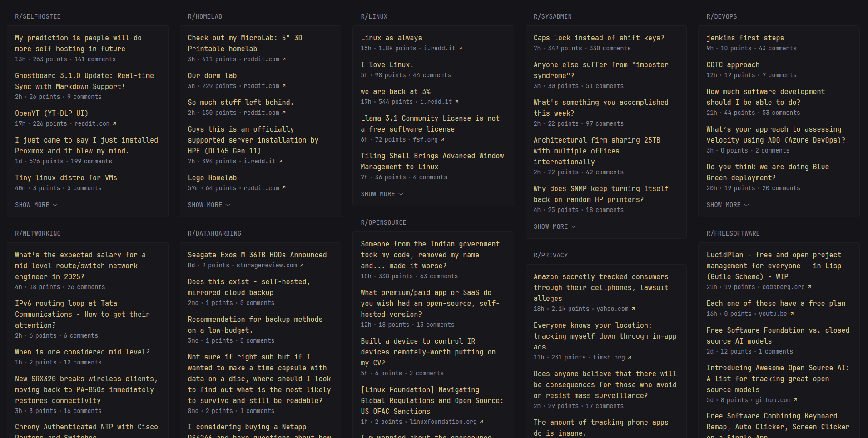Expand Show More in r/linux section
Image resolution: width=868 pixels, height=438 pixels.
pyautogui.click(x=382, y=194)
